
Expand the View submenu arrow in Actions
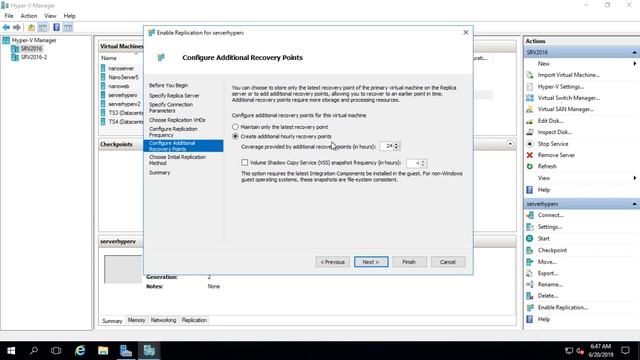635,178
